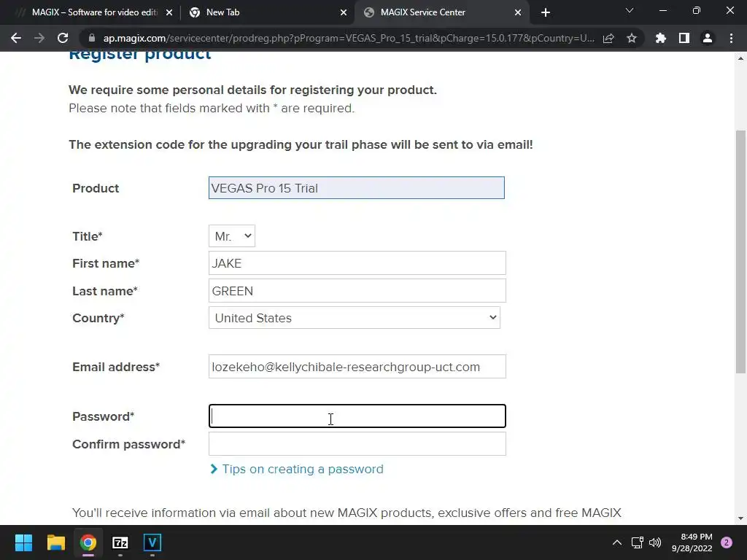This screenshot has height=560, width=747.
Task: Click the Confirm password* label
Action: click(x=128, y=444)
